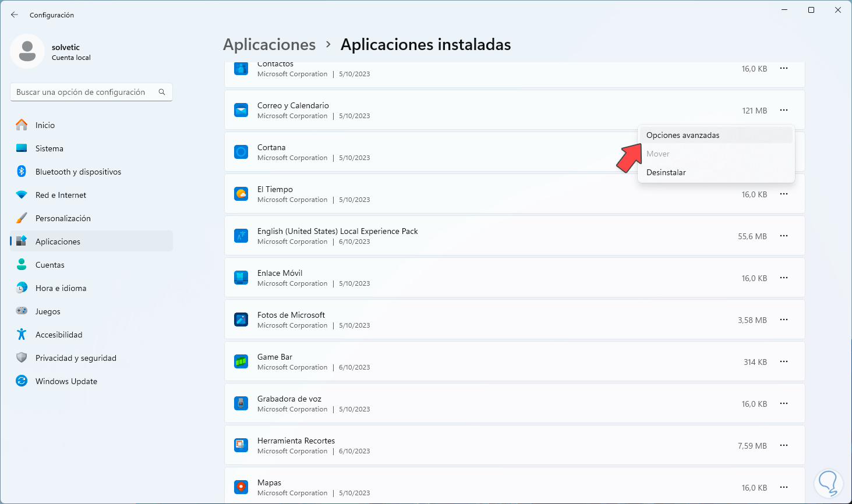Click the Fotos de Microsoft app name
This screenshot has height=504, width=852.
coord(291,315)
